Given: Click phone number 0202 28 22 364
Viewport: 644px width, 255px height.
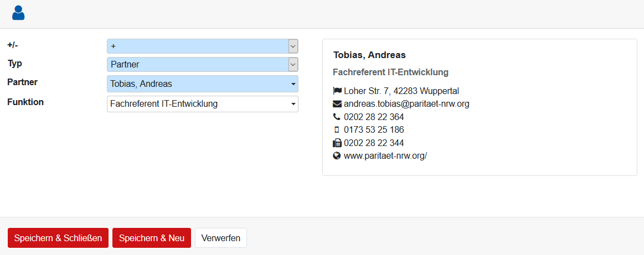Looking at the screenshot, I should pyautogui.click(x=374, y=117).
